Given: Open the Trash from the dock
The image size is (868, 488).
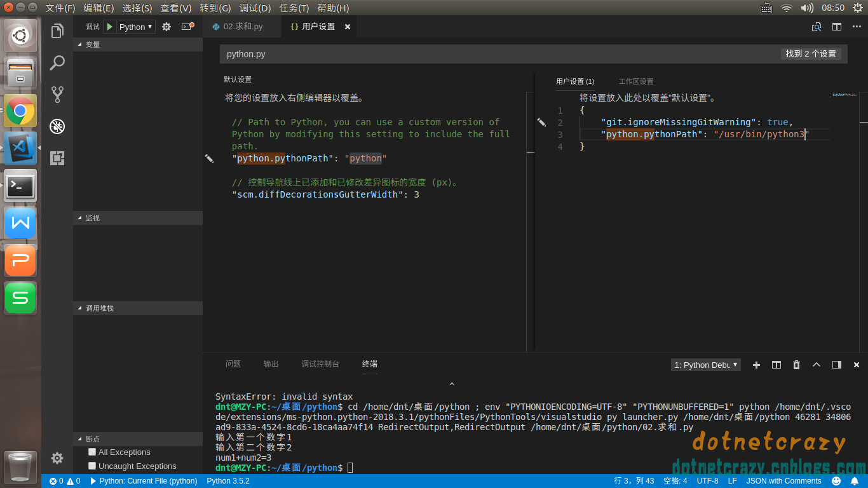Looking at the screenshot, I should [x=20, y=467].
